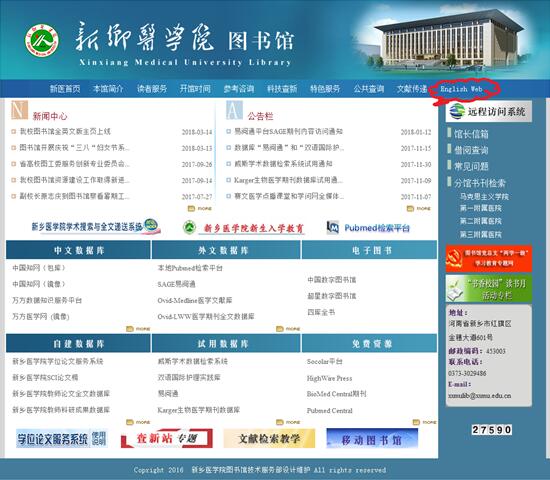Viewport: 550px width, 480px height.
Task: Open the 查新站专题 banner
Action: click(167, 439)
